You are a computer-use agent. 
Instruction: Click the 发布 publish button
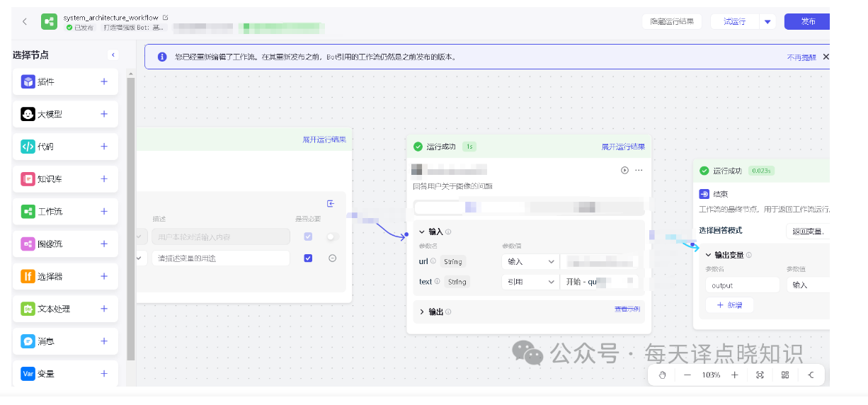[x=808, y=22]
